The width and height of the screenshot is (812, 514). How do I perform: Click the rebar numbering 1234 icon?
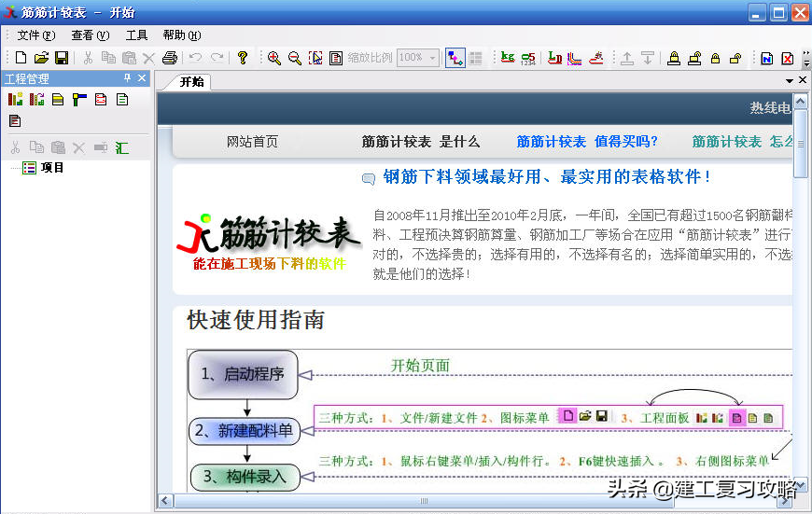[528, 58]
